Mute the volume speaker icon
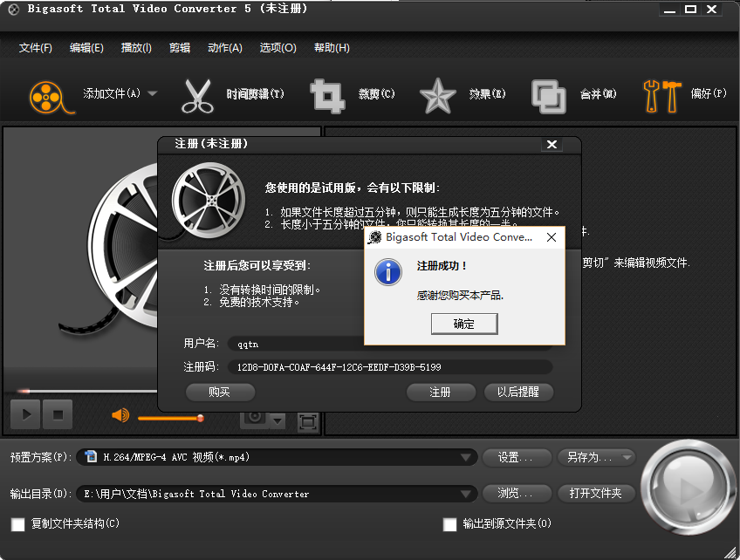 coord(120,415)
